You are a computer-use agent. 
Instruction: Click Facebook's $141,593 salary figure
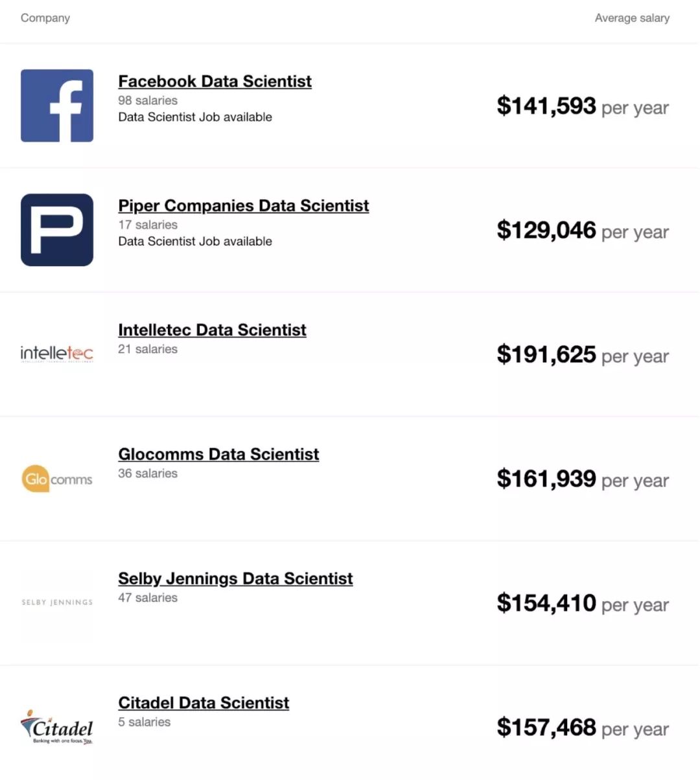coord(546,106)
